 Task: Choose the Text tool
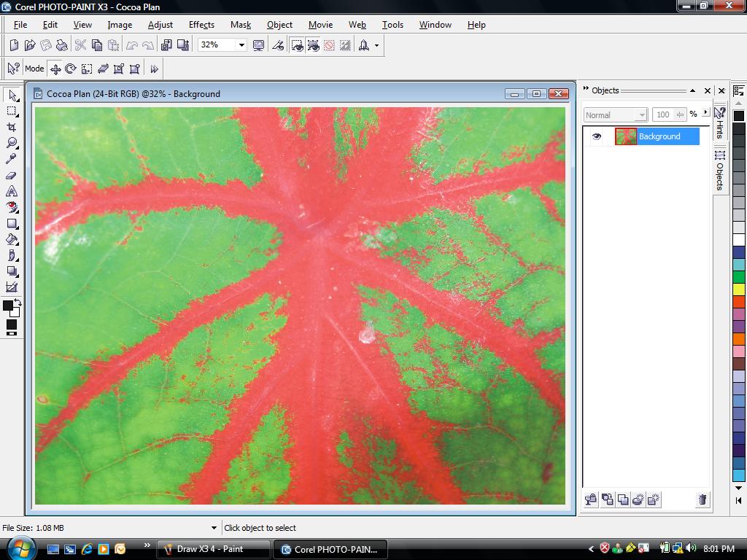pyautogui.click(x=12, y=192)
